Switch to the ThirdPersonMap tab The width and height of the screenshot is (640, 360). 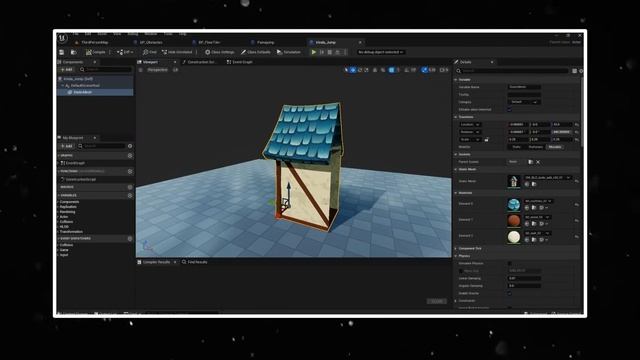pos(94,42)
